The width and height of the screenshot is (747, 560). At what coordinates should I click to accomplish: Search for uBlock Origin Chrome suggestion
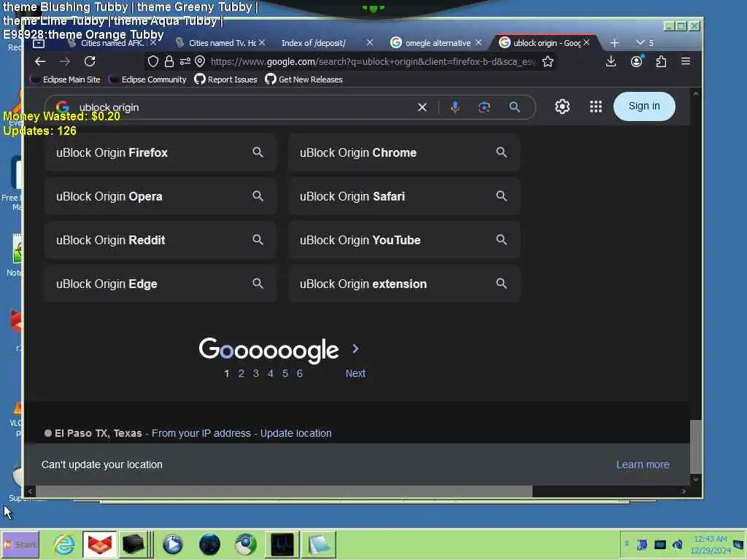click(x=404, y=152)
